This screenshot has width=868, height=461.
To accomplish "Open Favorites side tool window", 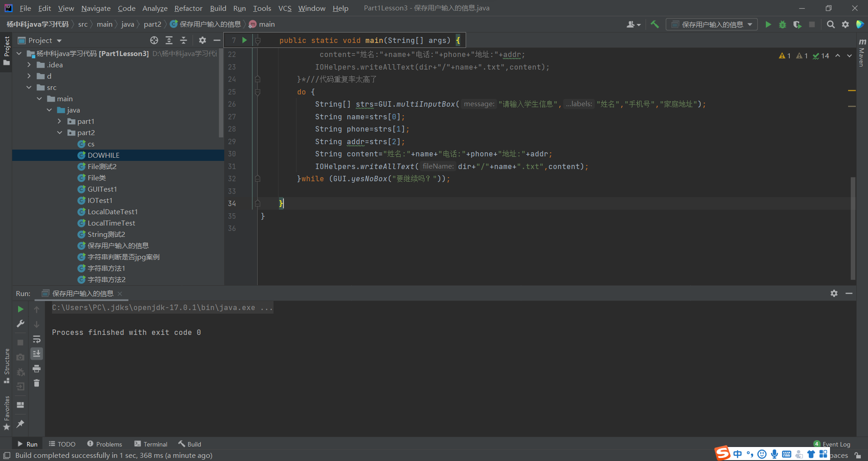I will tap(6, 413).
